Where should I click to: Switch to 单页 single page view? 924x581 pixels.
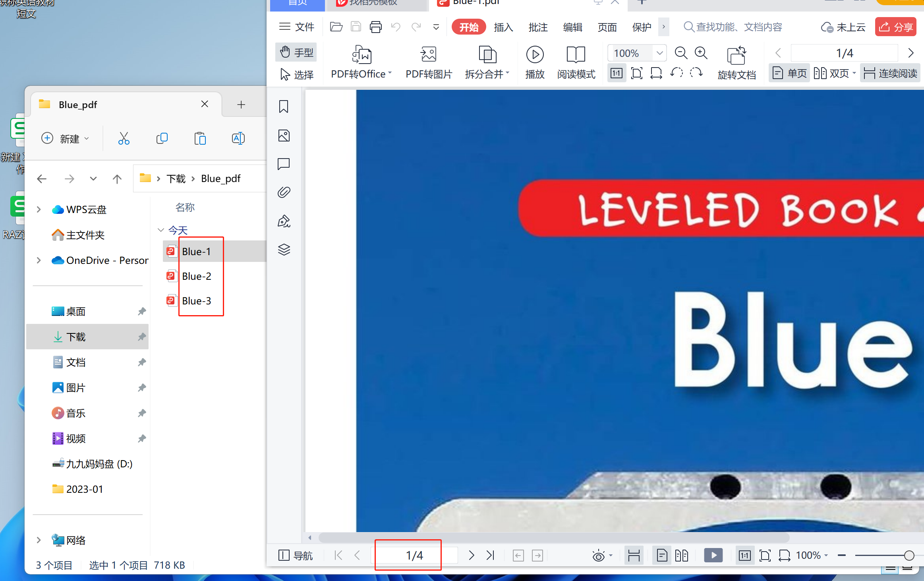coord(789,74)
